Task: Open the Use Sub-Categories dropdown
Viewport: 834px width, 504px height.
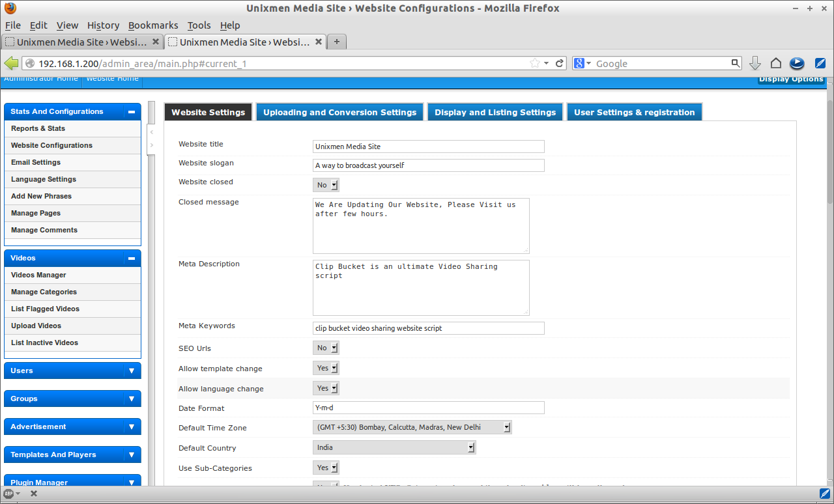Action: tap(326, 468)
